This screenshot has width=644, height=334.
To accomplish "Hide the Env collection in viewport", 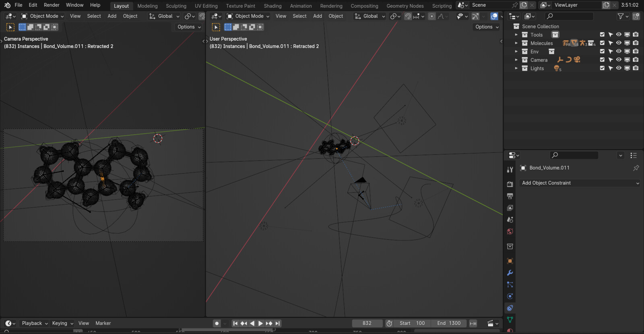I will (619, 51).
